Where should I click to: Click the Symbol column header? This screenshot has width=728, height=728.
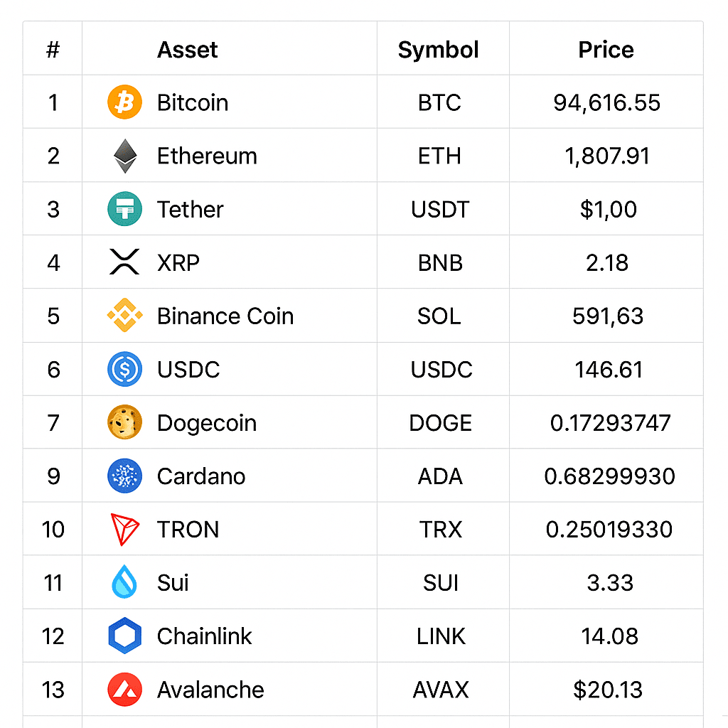[438, 50]
